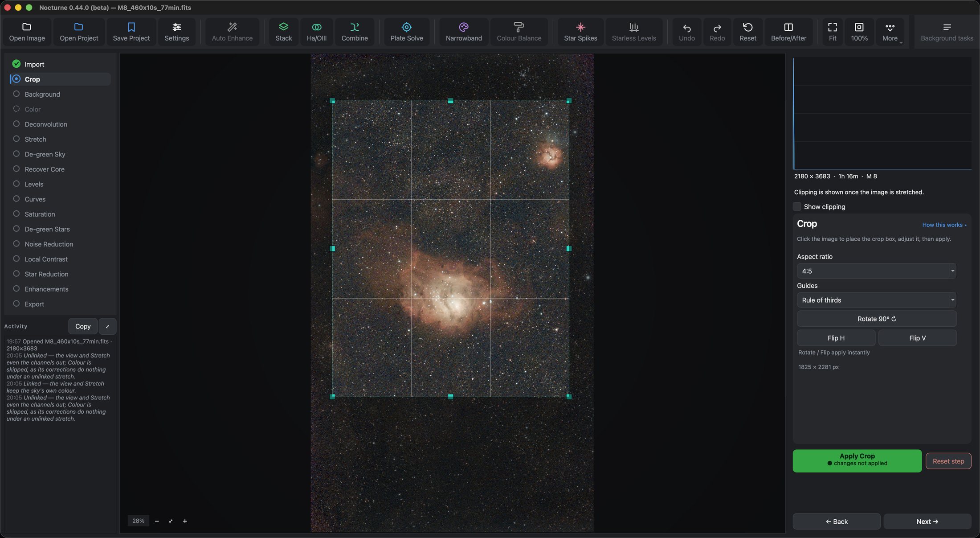The height and width of the screenshot is (538, 980).
Task: Open the Noise Reduction step
Action: 60,244
